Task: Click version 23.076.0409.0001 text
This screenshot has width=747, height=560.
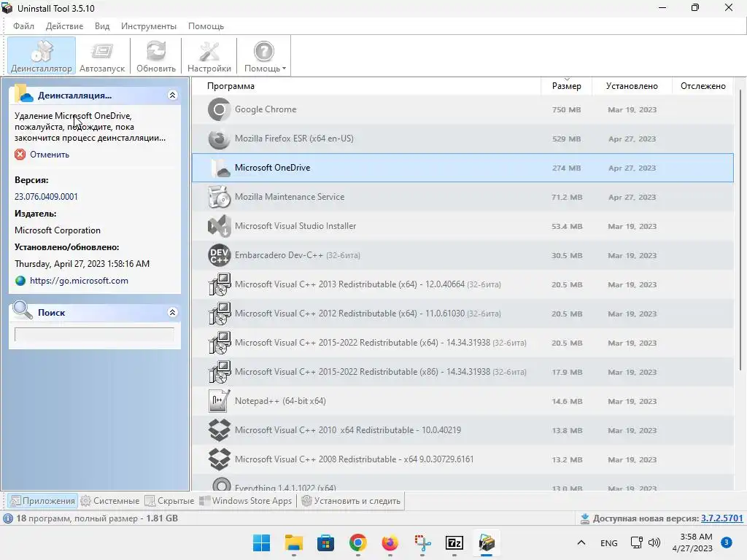Action: point(46,197)
